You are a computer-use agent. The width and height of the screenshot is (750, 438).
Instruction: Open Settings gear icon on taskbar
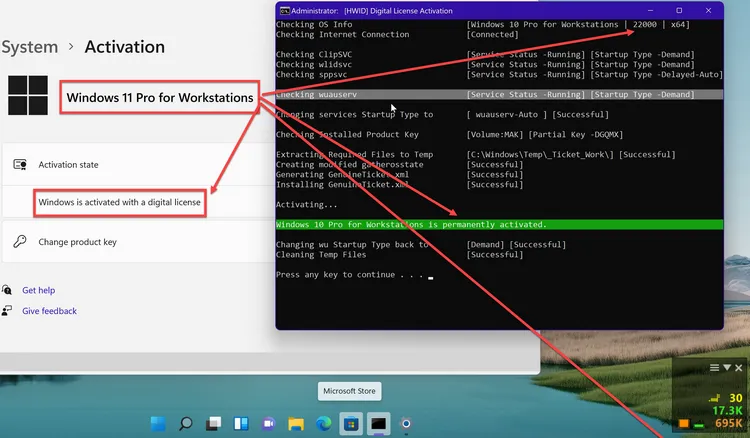[x=406, y=424]
